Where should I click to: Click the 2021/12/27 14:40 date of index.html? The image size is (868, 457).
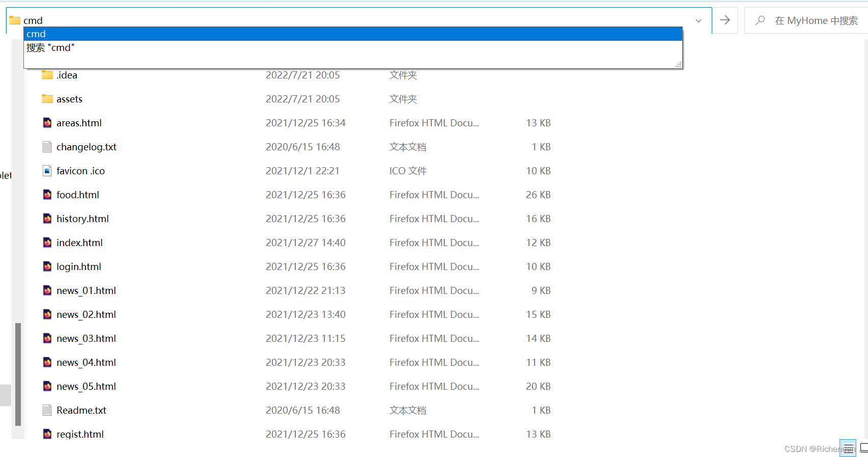coord(305,243)
